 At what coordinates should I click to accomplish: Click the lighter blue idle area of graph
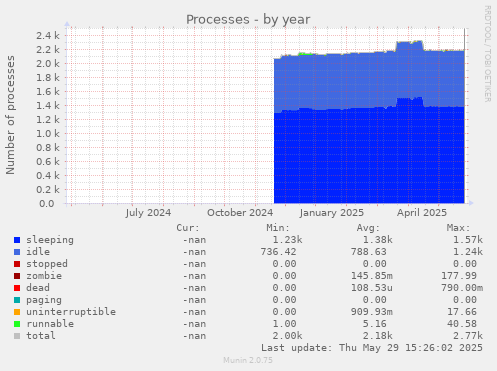tap(369, 80)
